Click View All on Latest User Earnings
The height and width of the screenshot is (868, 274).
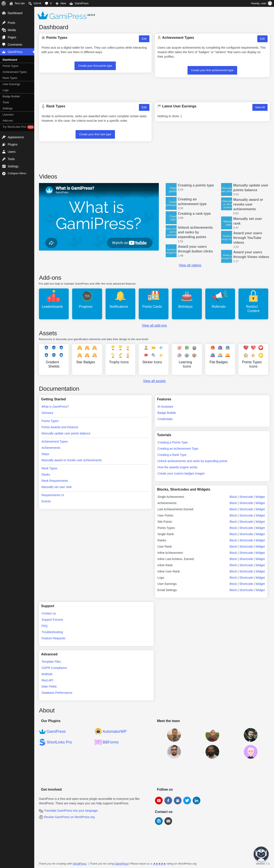[260, 107]
